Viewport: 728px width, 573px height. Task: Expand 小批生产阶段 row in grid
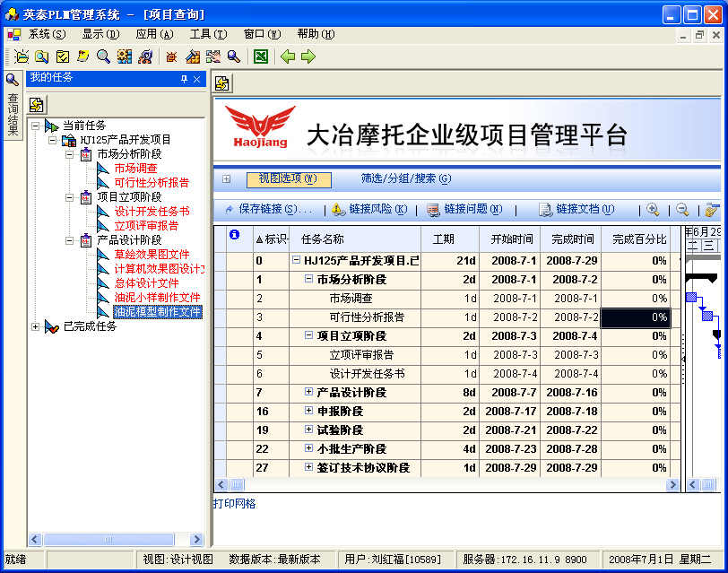(308, 448)
